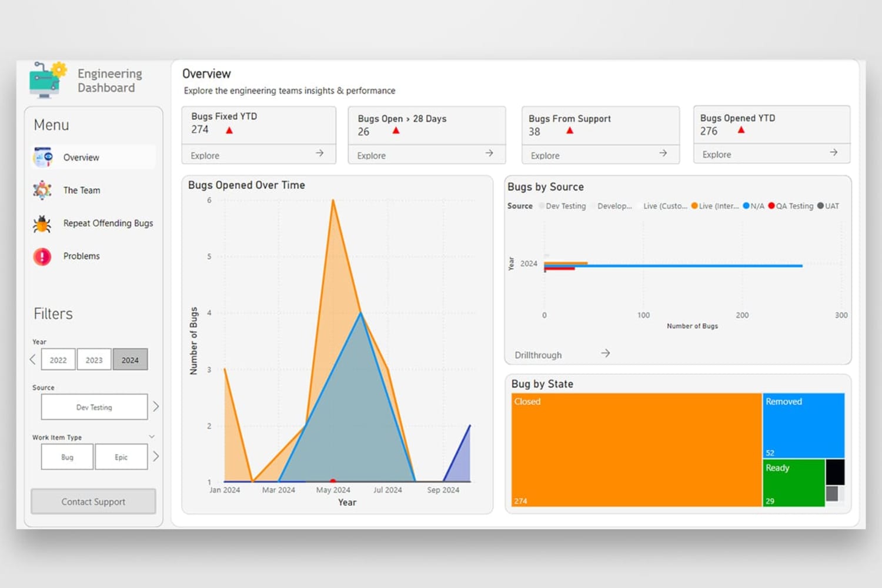This screenshot has height=588, width=882.
Task: Show more Work Item Types with right chevron
Action: click(156, 456)
